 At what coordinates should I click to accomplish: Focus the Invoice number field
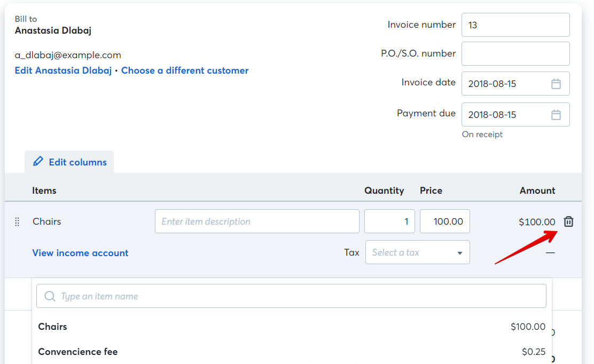click(x=515, y=25)
